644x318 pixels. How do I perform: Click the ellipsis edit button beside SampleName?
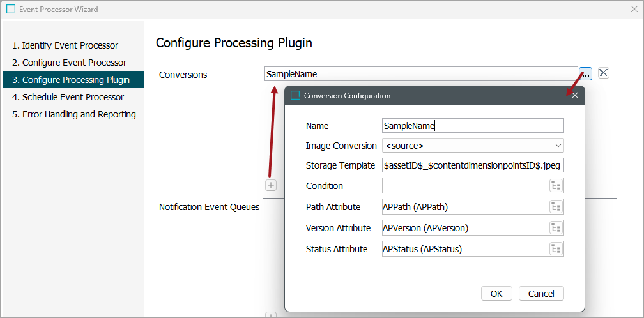tap(586, 73)
